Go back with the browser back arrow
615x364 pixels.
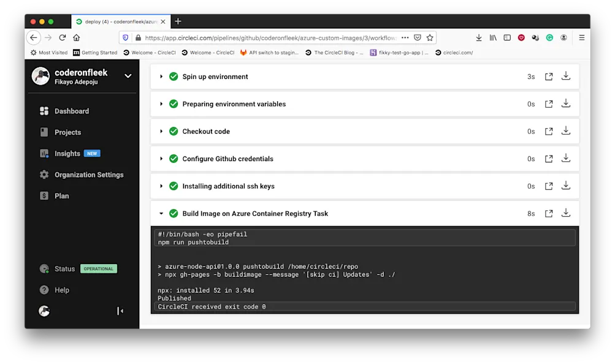[34, 37]
